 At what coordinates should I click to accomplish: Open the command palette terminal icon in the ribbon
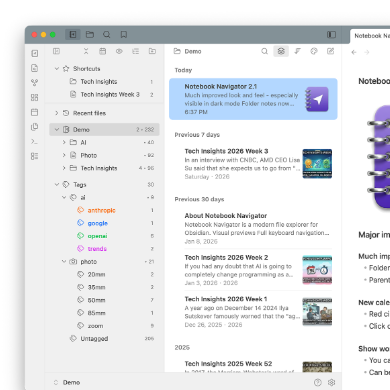click(x=35, y=141)
